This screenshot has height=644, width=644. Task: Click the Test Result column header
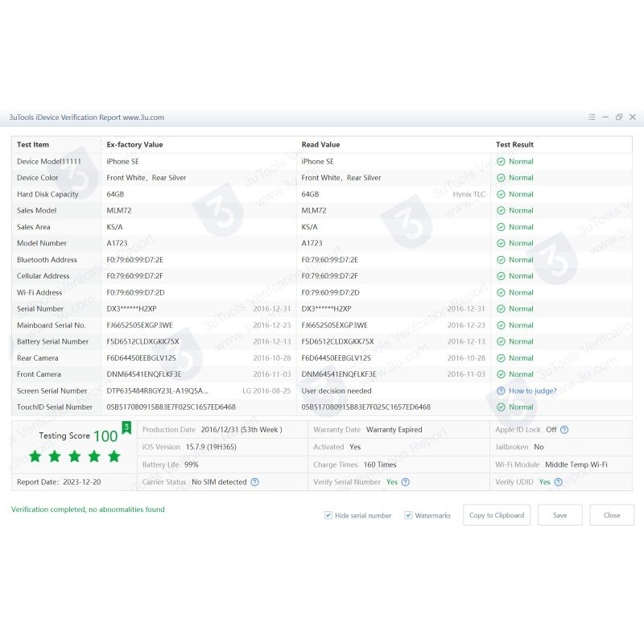coord(514,145)
